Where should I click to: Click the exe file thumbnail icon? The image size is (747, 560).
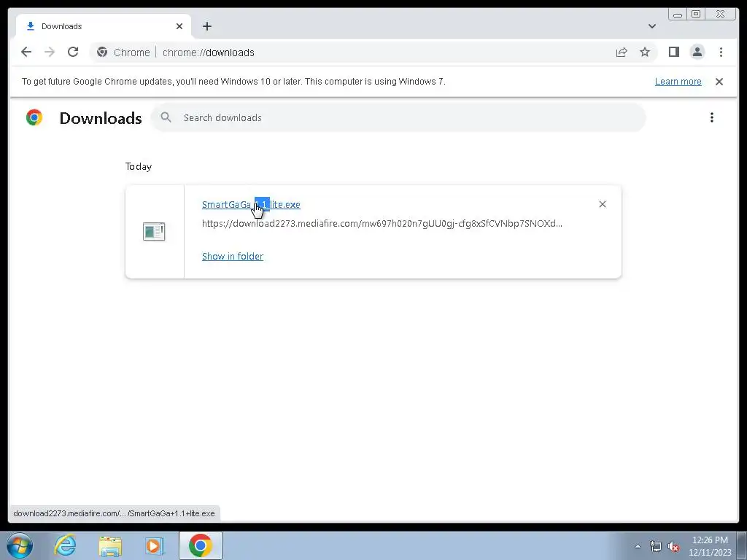tap(154, 231)
